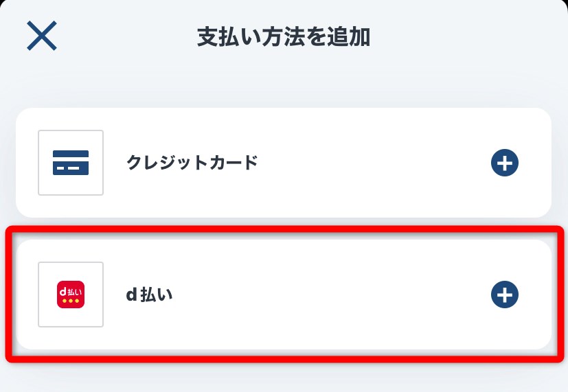Image resolution: width=568 pixels, height=392 pixels.
Task: Choose the d払い payment option row
Action: [x=284, y=295]
